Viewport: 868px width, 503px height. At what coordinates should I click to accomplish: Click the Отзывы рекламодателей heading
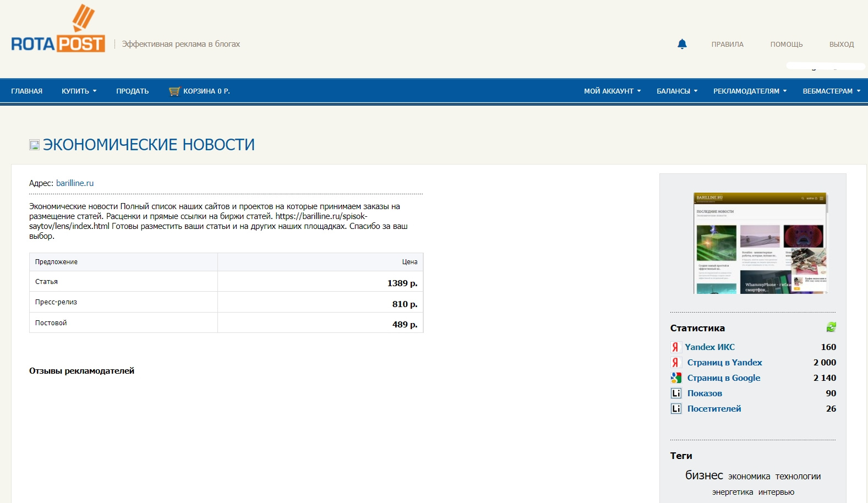pyautogui.click(x=81, y=371)
